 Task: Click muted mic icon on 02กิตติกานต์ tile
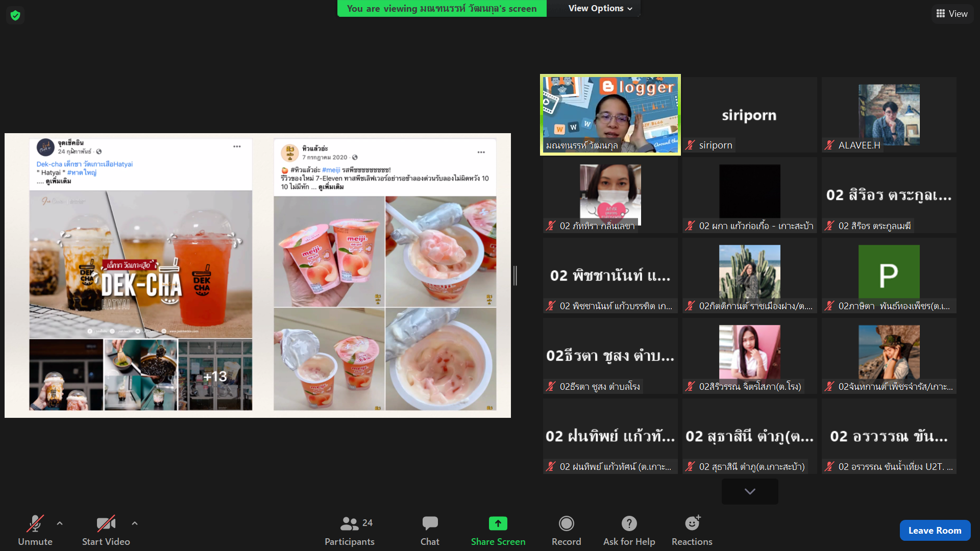click(690, 306)
